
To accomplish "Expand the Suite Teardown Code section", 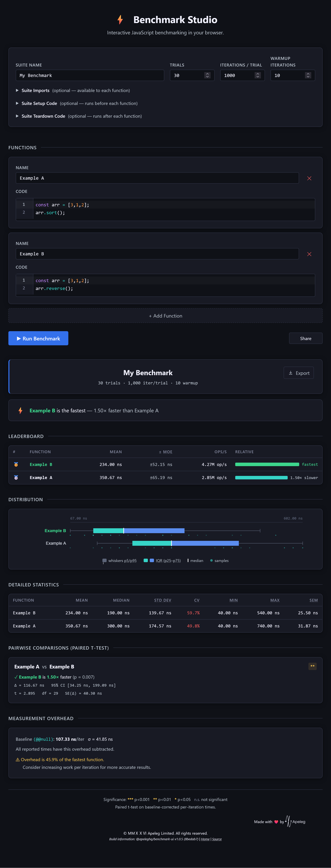I will (43, 116).
